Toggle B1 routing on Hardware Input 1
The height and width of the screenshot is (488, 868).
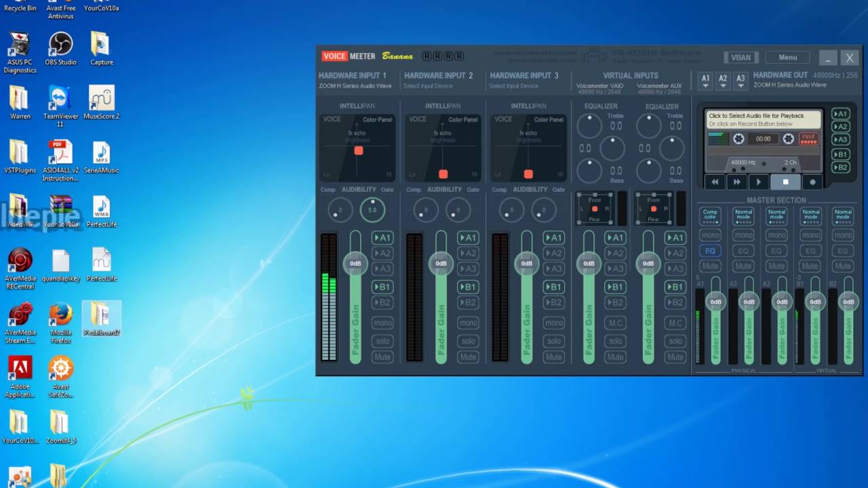pos(382,287)
